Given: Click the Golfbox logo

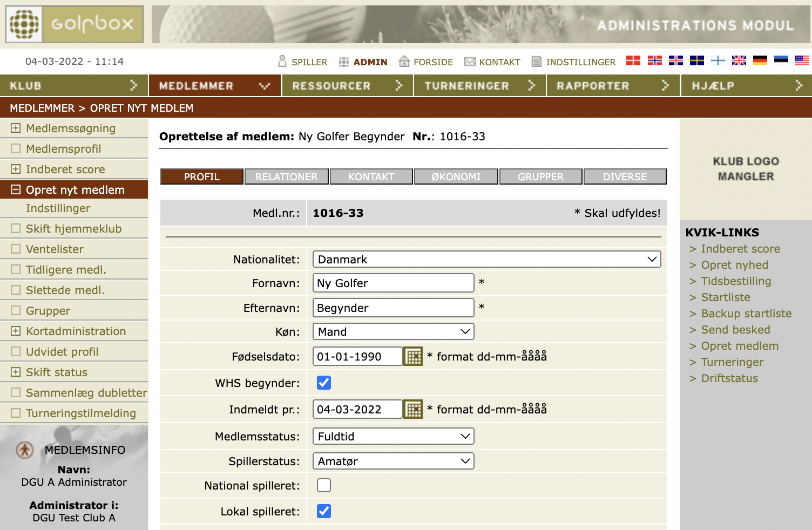Looking at the screenshot, I should pyautogui.click(x=75, y=24).
